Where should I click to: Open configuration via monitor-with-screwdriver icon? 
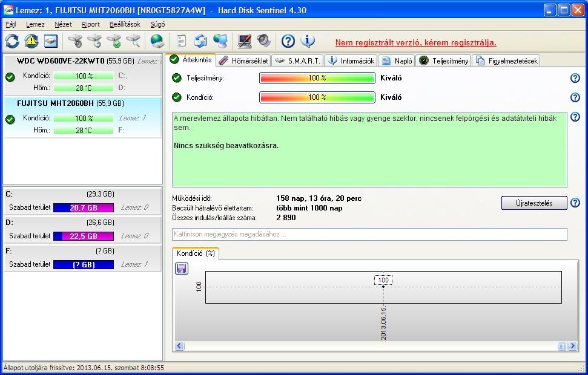point(245,41)
